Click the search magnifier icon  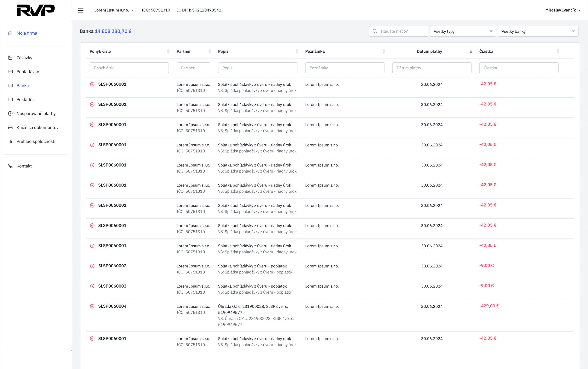point(375,31)
